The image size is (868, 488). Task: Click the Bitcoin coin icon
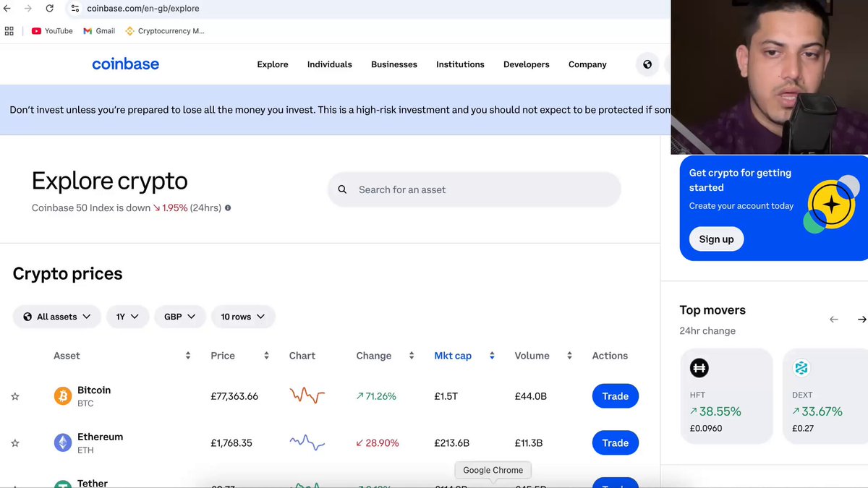pos(63,396)
